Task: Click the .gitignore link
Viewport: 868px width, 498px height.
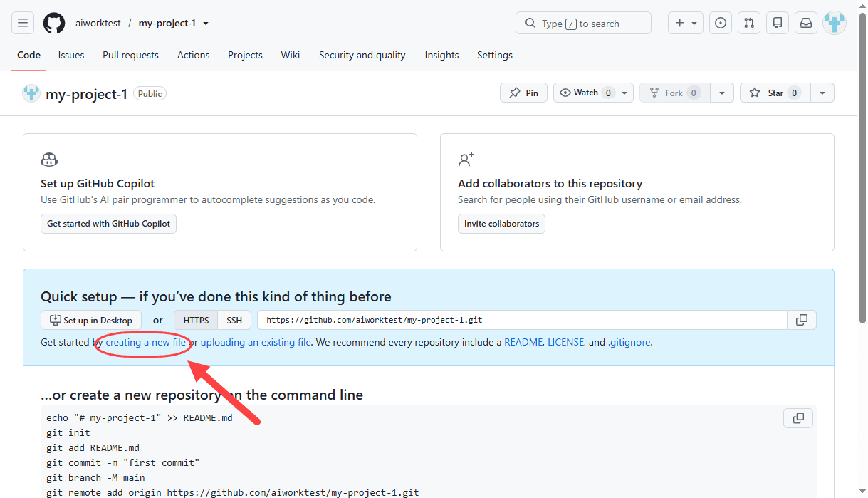Action: coord(629,342)
